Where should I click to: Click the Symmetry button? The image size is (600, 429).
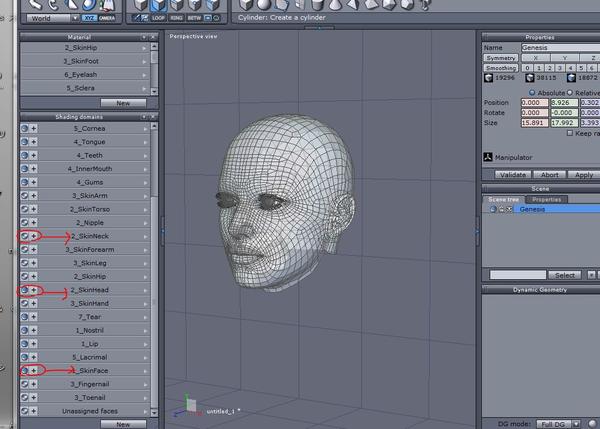pos(501,58)
